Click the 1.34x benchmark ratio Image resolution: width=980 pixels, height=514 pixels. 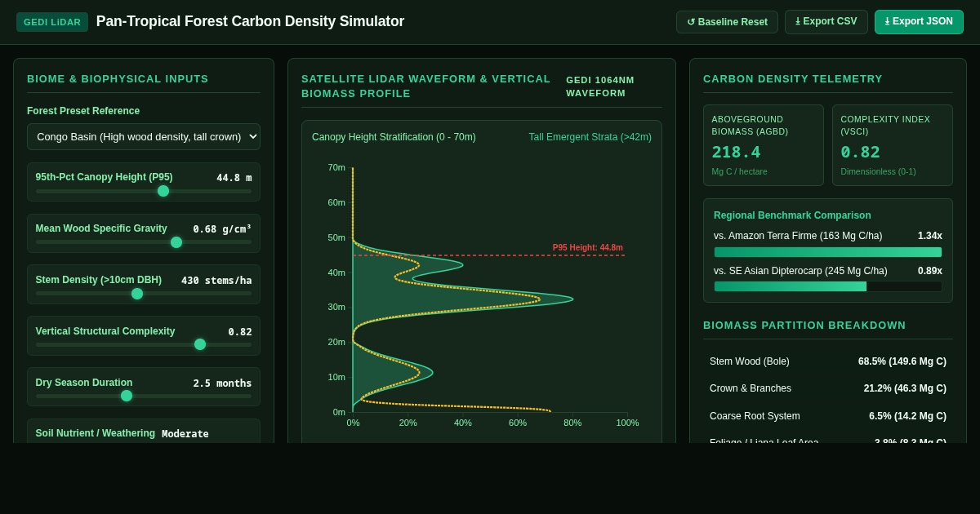tap(929, 236)
